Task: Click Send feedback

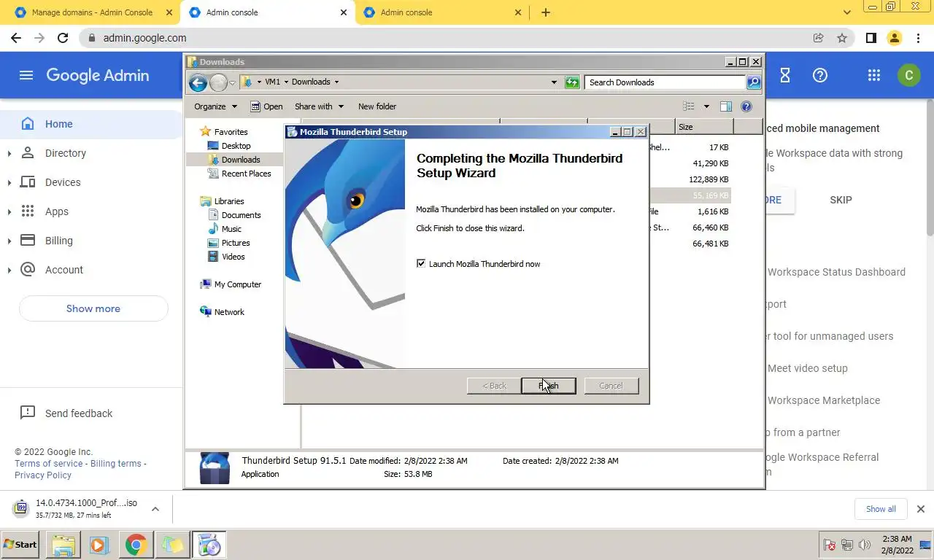Action: pos(79,413)
